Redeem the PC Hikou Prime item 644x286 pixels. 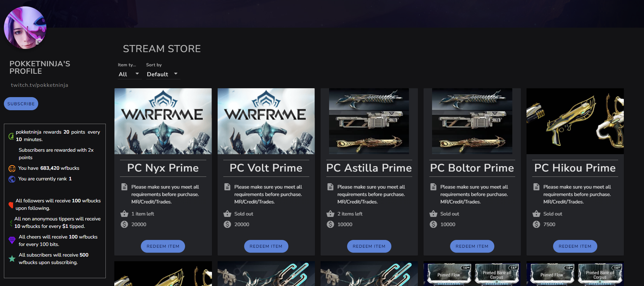(575, 246)
